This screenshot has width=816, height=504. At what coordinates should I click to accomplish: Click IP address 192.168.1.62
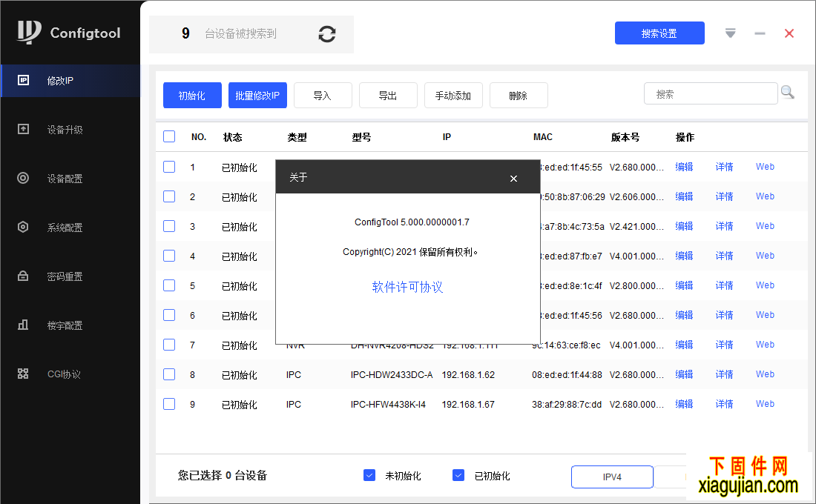pos(468,374)
